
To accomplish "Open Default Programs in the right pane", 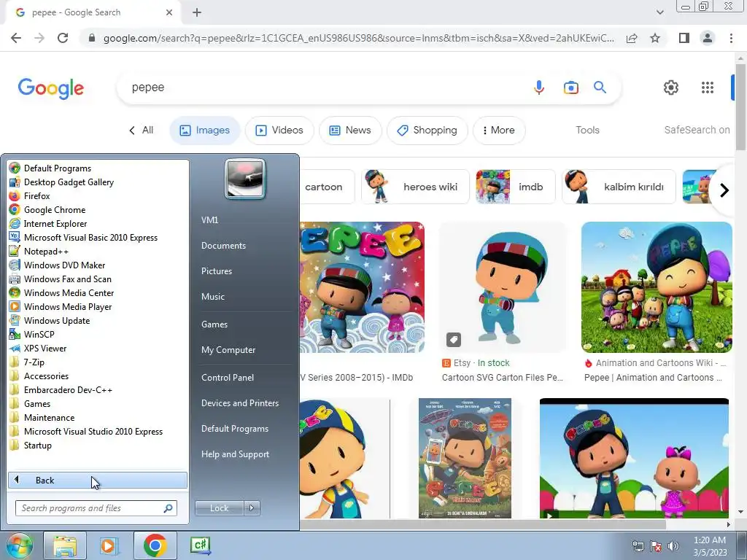I will (x=234, y=429).
